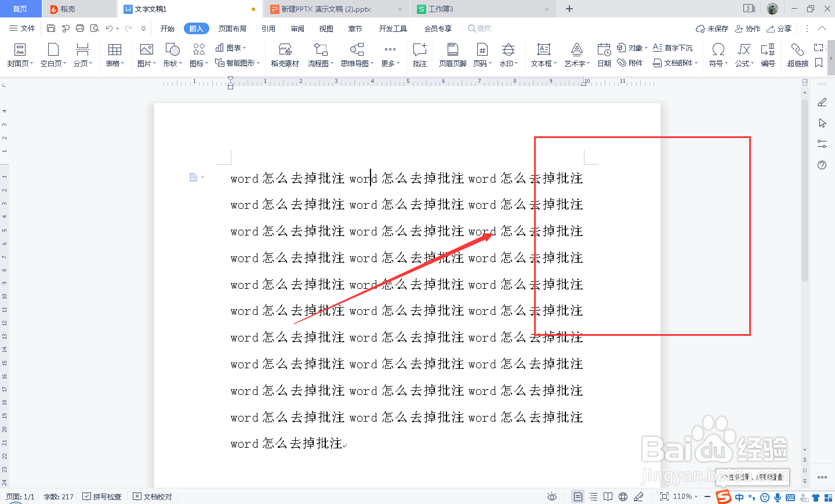The height and width of the screenshot is (504, 835).
Task: Toggle eye protection mode in status bar
Action: (551, 496)
